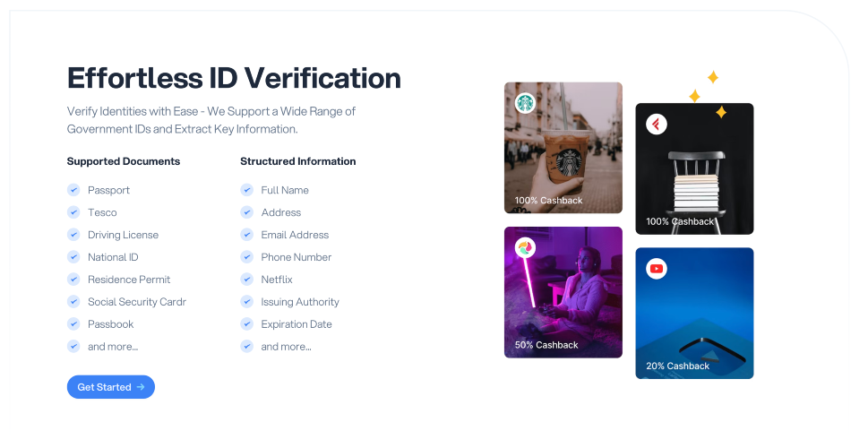Click the 'Netflix' list item text
This screenshot has height=448, width=868.
point(277,279)
